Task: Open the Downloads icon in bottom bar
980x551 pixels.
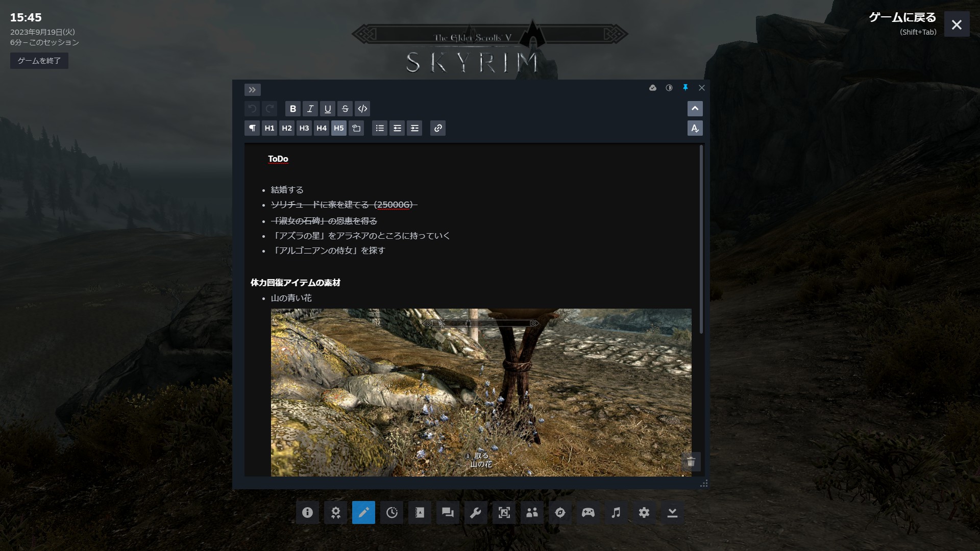Action: (672, 513)
